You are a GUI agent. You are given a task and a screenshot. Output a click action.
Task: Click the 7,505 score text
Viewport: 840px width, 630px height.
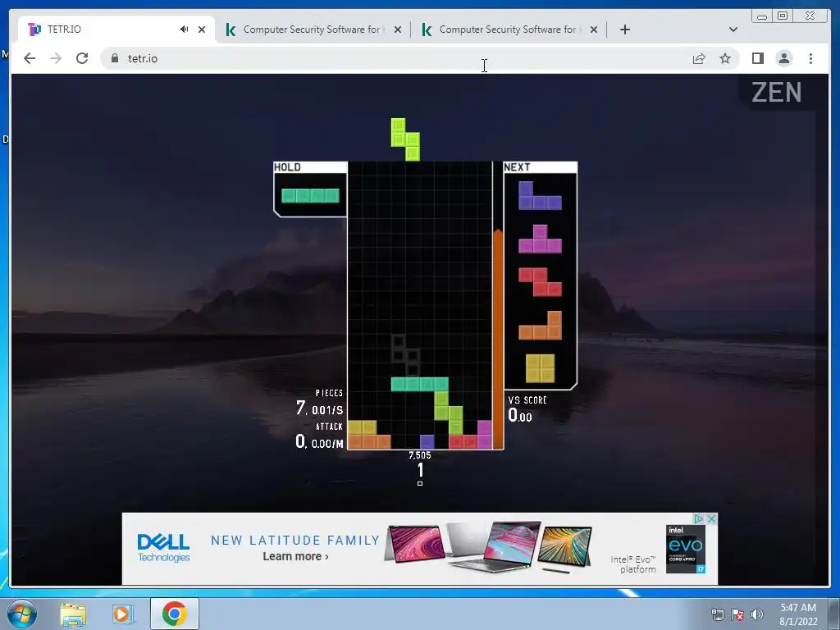pyautogui.click(x=419, y=455)
